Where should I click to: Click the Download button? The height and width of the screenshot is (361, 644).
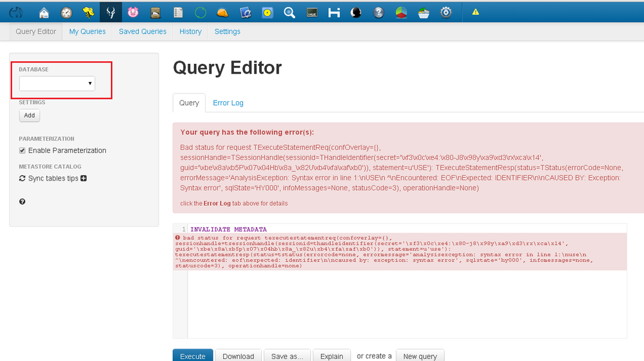coord(239,356)
